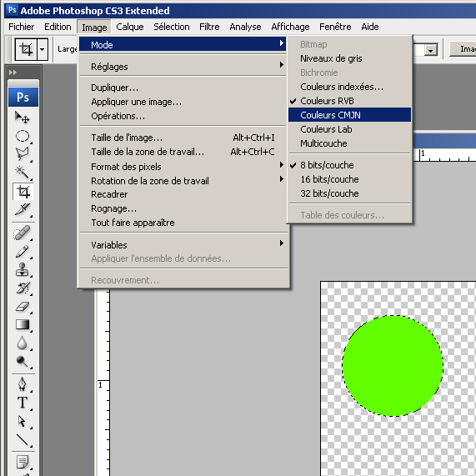The image size is (476, 476).
Task: Choose Recadrer from Image menu
Action: coord(183,194)
